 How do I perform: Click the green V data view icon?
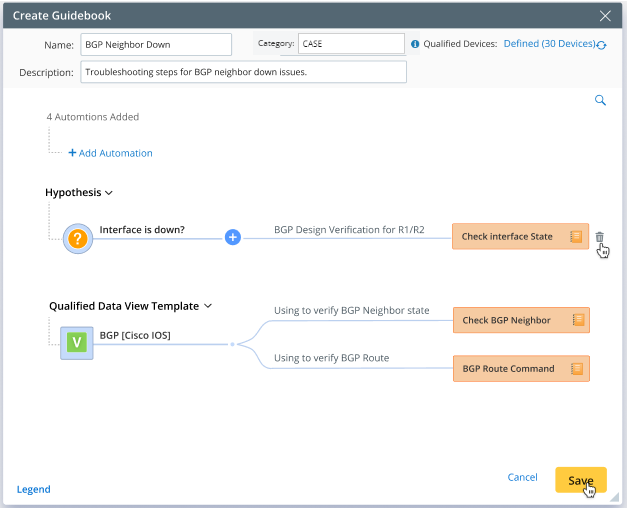click(x=76, y=343)
